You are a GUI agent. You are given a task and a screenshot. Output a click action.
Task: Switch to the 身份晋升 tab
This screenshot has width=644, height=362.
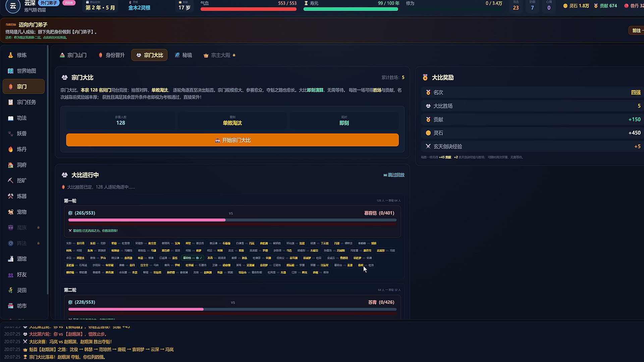(111, 55)
